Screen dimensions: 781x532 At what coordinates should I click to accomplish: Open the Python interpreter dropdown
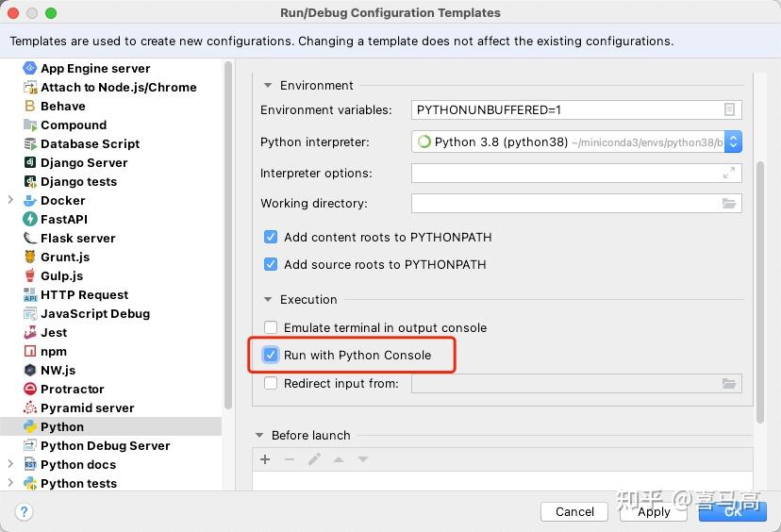click(x=733, y=141)
